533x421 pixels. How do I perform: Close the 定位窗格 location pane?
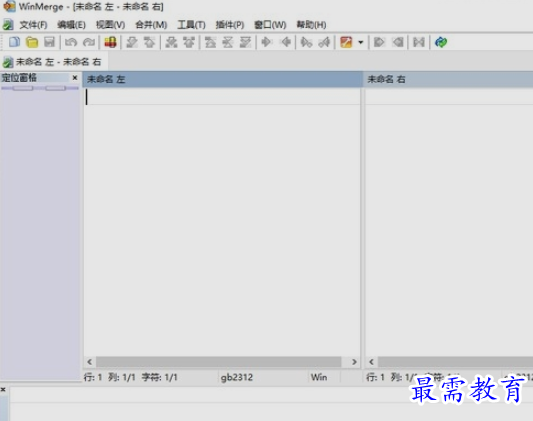point(75,78)
